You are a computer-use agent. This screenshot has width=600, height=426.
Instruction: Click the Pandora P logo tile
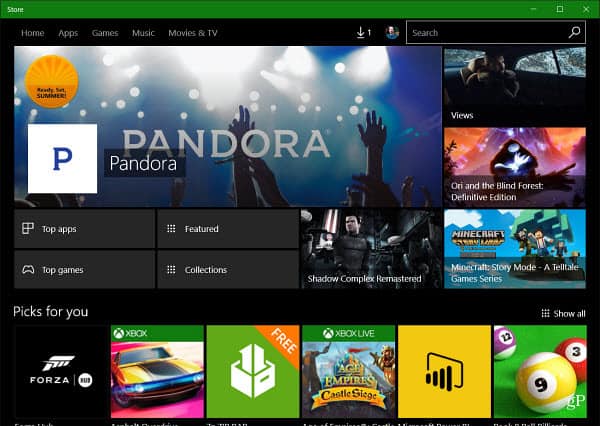click(x=62, y=158)
